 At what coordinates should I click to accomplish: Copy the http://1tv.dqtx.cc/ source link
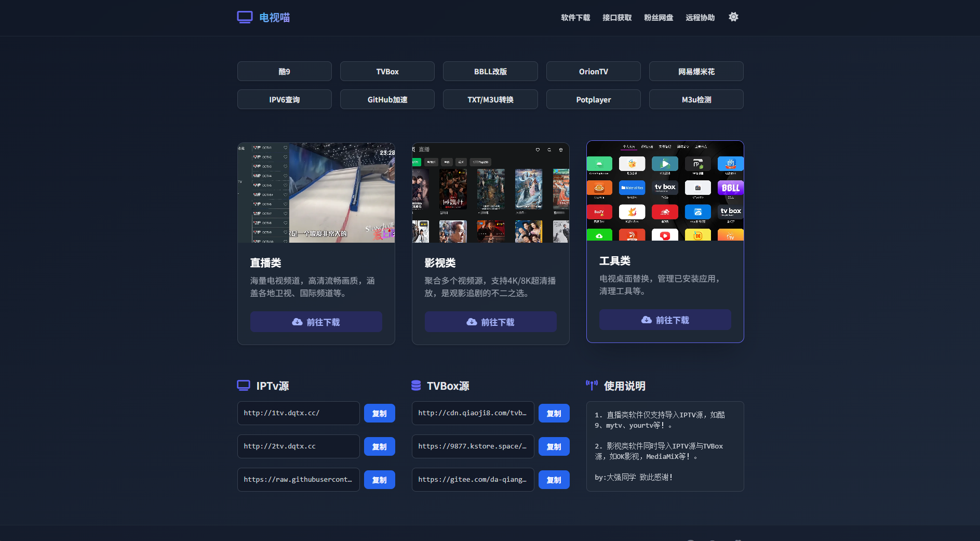[379, 414]
